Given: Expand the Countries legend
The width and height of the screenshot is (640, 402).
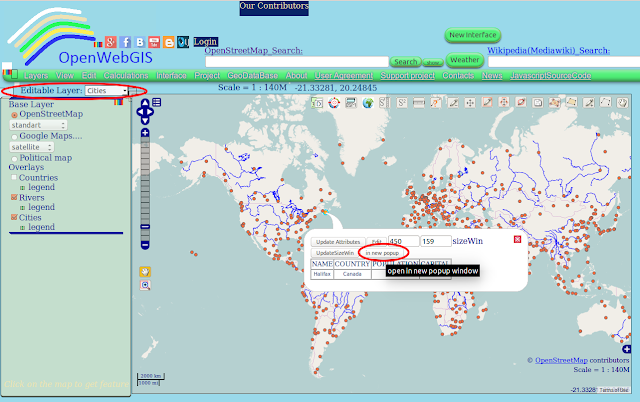Looking at the screenshot, I should click(x=22, y=188).
